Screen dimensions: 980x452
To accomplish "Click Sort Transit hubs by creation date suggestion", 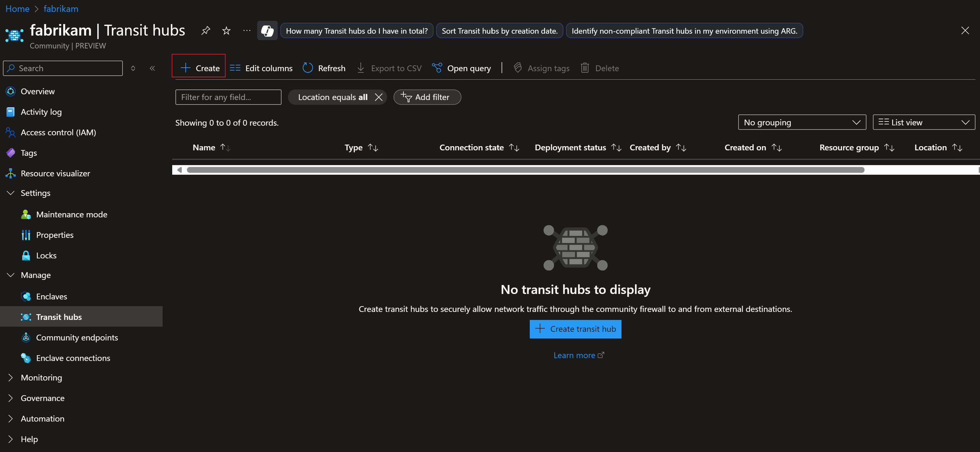I will (x=499, y=31).
